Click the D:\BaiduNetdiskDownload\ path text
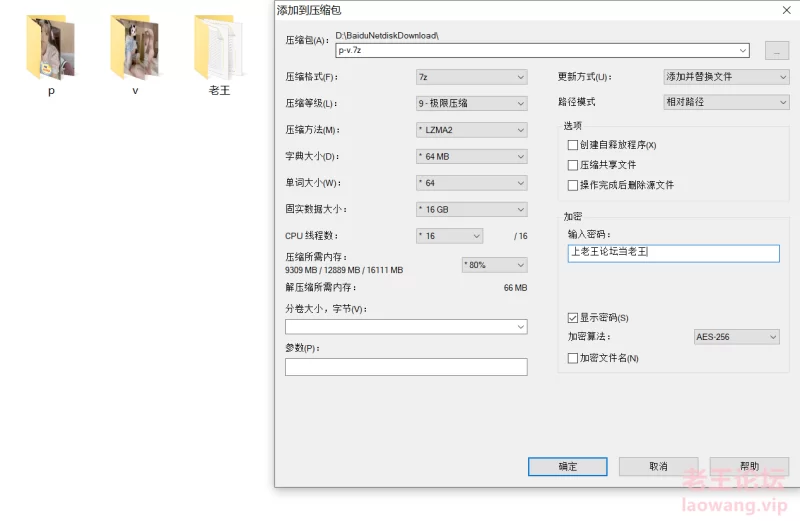Viewport: 800px width, 521px height. [387, 36]
